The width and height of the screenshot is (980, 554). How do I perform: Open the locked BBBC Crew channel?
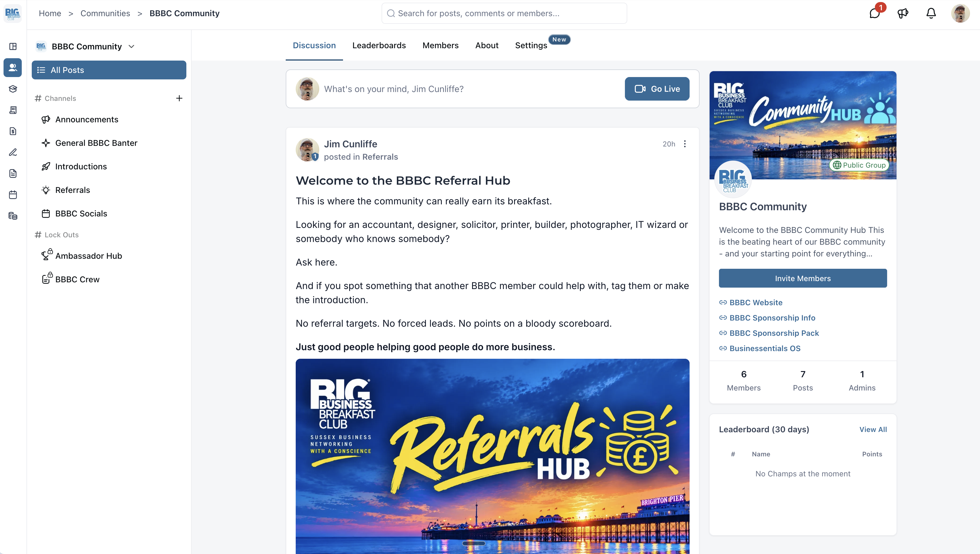pos(77,279)
